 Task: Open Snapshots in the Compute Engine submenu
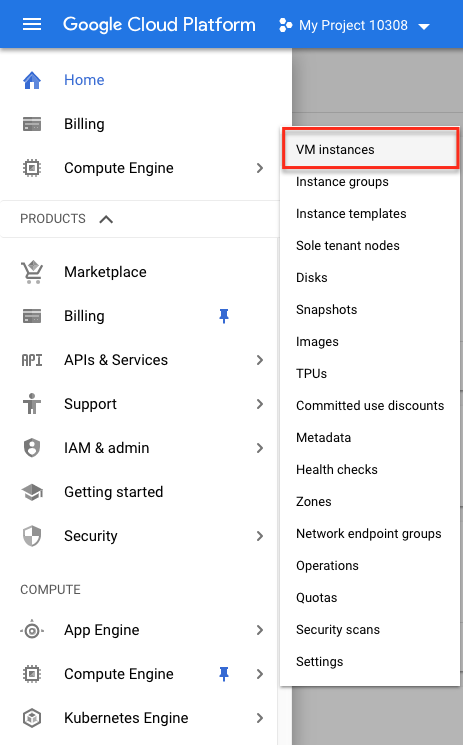[x=326, y=310]
